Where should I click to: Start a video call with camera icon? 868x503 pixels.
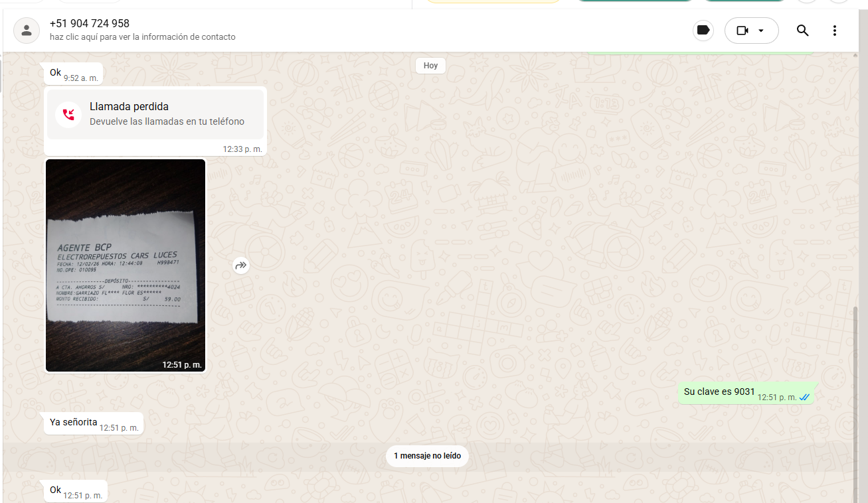click(742, 31)
